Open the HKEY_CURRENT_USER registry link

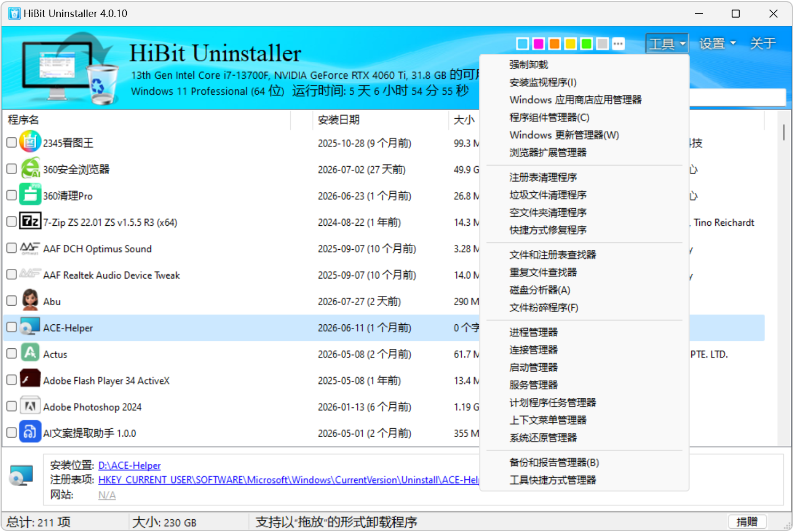click(x=289, y=480)
